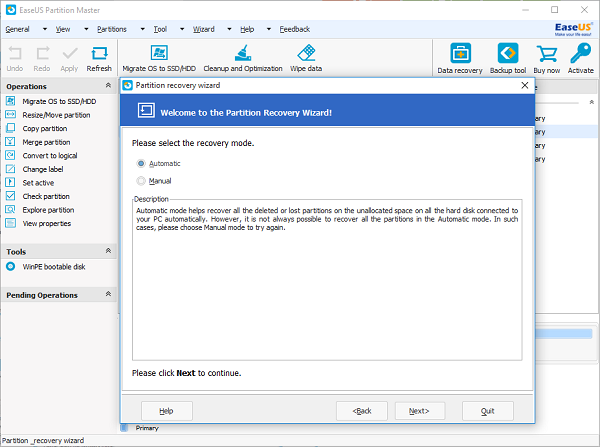Click the <Back button in wizard
This screenshot has height=447, width=600.
point(362,411)
